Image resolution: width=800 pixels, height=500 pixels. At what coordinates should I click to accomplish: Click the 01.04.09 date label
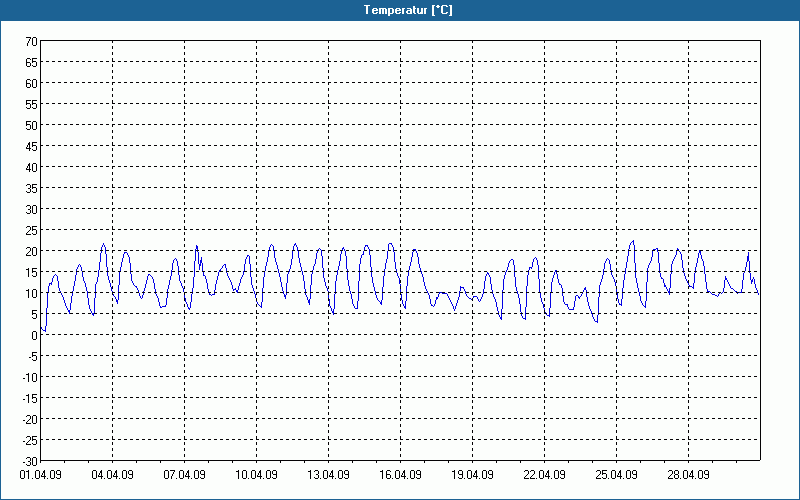[x=41, y=475]
